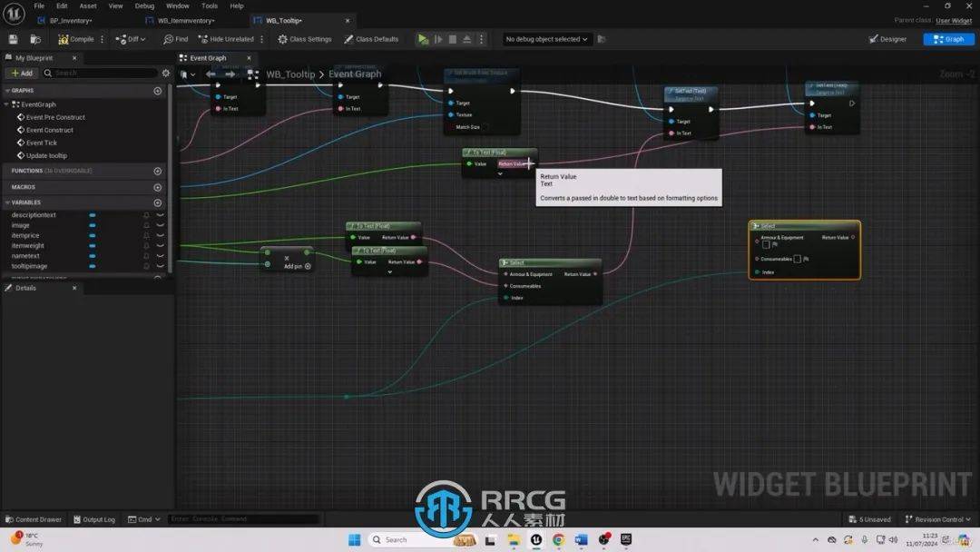Open settings gear in My Blueprint panel

pyautogui.click(x=165, y=73)
